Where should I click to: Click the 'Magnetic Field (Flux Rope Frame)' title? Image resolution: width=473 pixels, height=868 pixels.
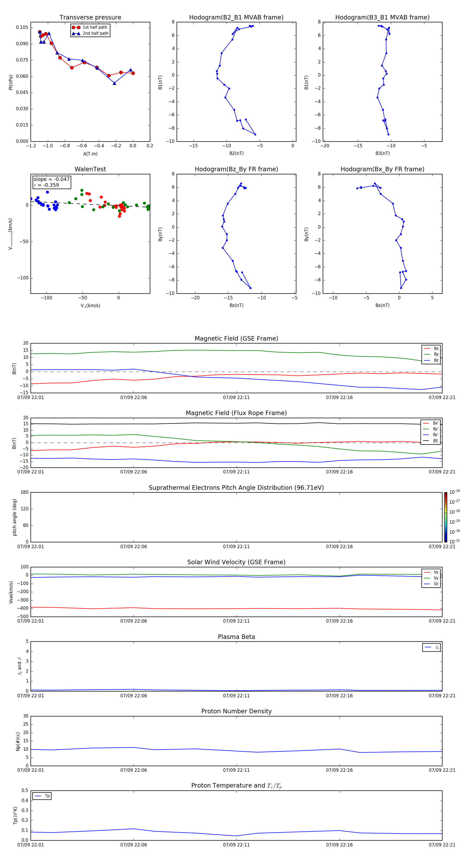tap(236, 413)
